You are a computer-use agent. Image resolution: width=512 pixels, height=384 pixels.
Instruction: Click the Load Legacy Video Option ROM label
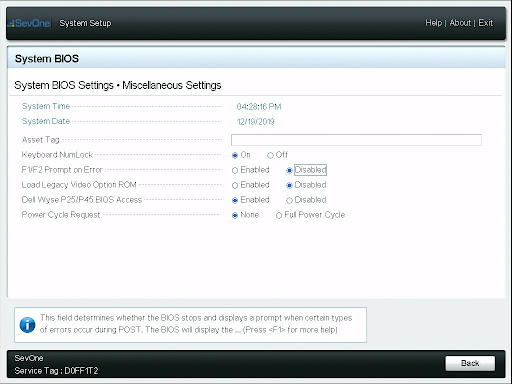79,185
